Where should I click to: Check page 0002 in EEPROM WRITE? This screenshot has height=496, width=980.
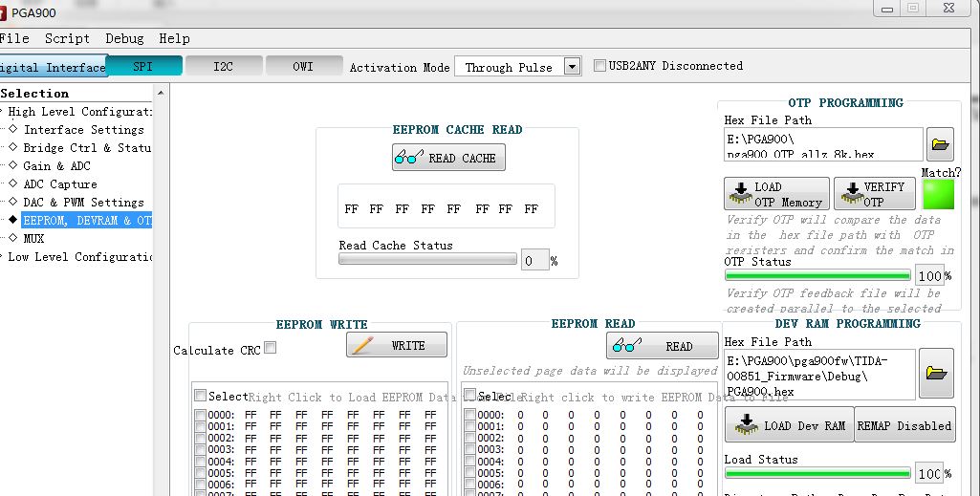[x=200, y=438]
